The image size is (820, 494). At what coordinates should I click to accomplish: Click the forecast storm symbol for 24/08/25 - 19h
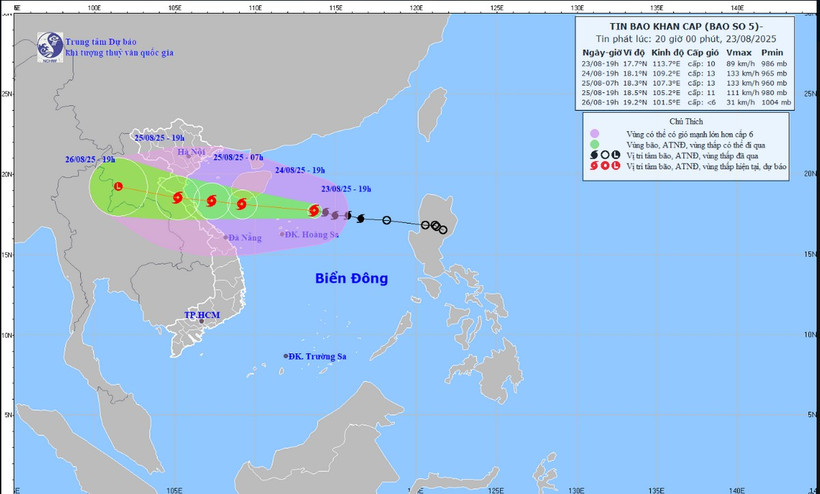pos(241,205)
